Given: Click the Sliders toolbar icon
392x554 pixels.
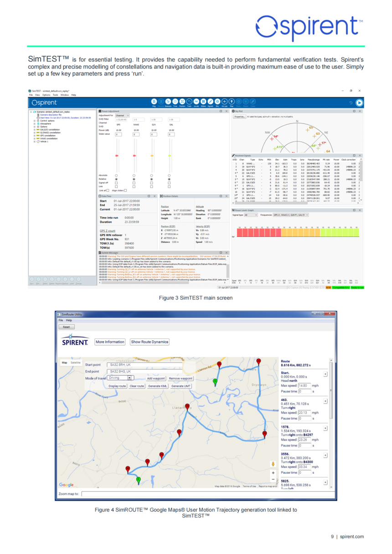Looking at the screenshot, I should point(203,101).
